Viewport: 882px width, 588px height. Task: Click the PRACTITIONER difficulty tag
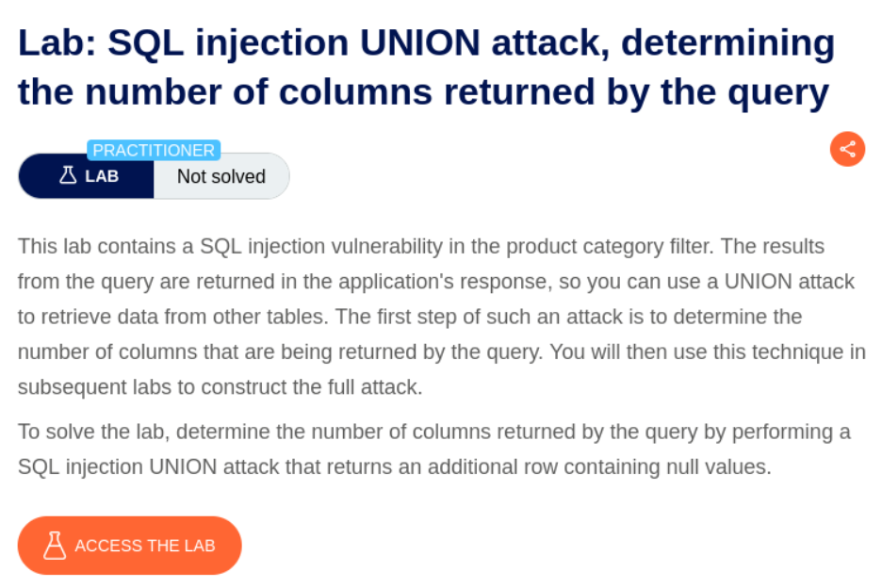(x=154, y=151)
